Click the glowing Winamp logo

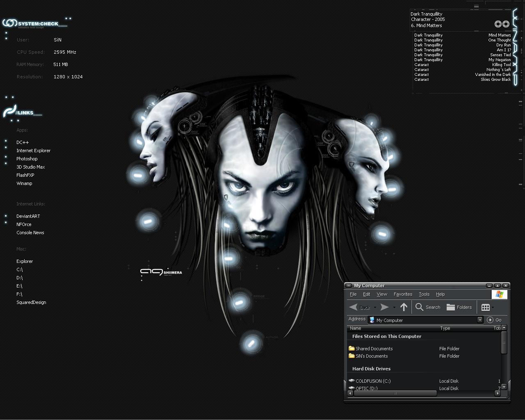click(516, 47)
